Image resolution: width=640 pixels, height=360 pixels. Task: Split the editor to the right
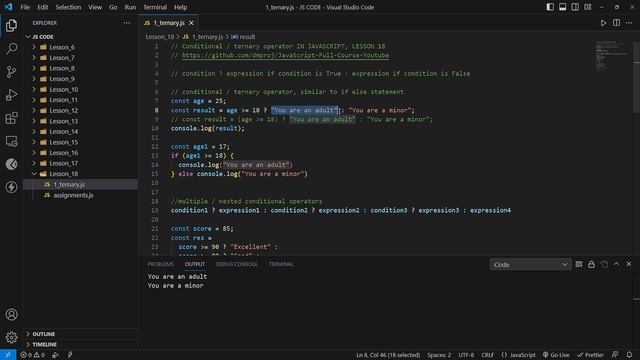click(616, 23)
